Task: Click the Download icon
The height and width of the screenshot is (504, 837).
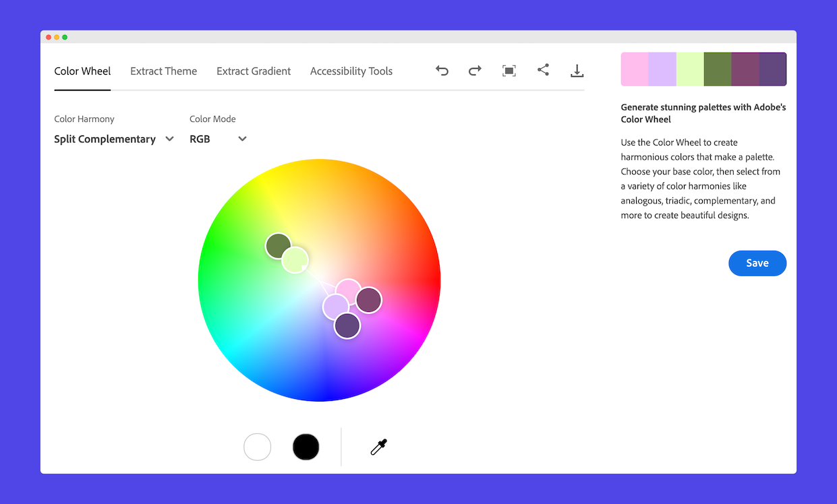Action: pos(577,70)
